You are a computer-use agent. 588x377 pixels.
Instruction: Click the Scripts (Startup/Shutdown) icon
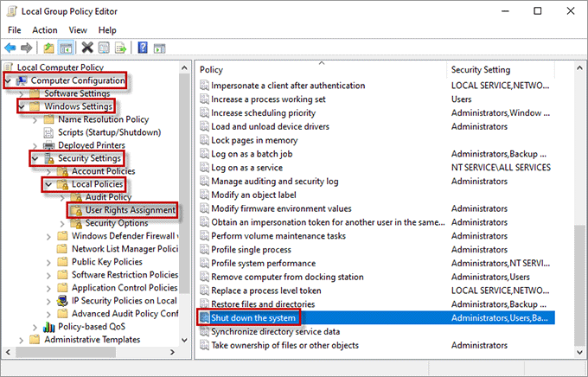coord(48,132)
